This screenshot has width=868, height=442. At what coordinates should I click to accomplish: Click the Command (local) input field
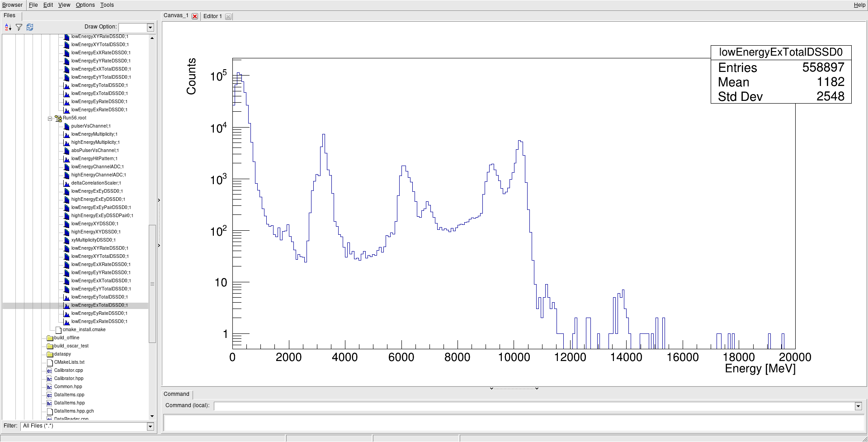coord(533,406)
